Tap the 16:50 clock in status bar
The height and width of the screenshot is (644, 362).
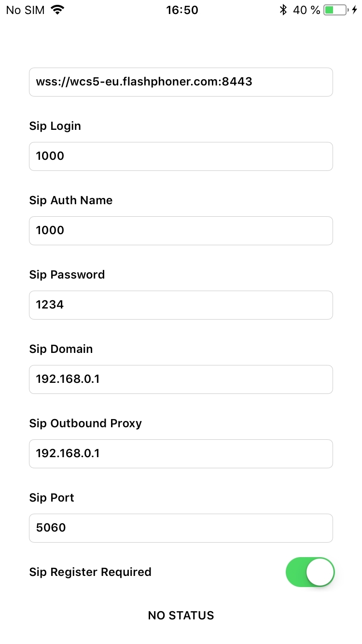(x=182, y=10)
